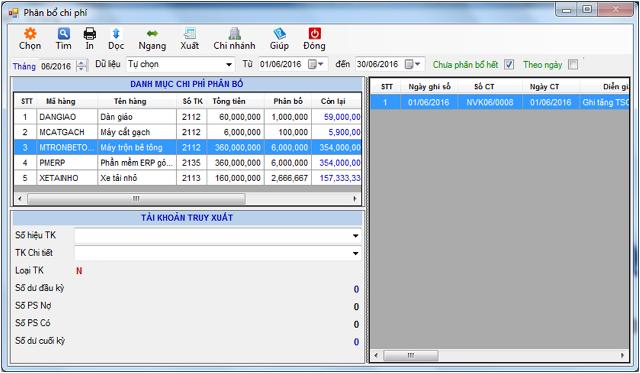Enable the Theo ngày checkbox
Image resolution: width=640 pixels, height=373 pixels.
(573, 64)
